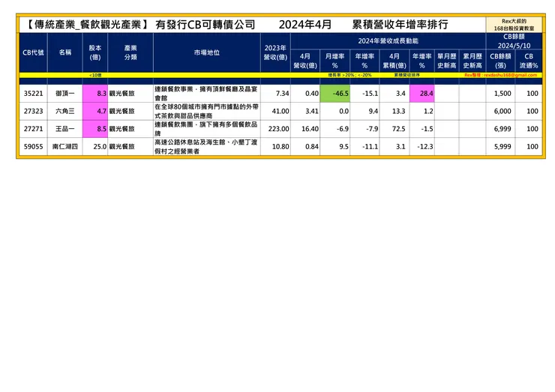Click description starting with 在全球80個城市
Image resolution: width=555 pixels, height=392 pixels.
207,111
